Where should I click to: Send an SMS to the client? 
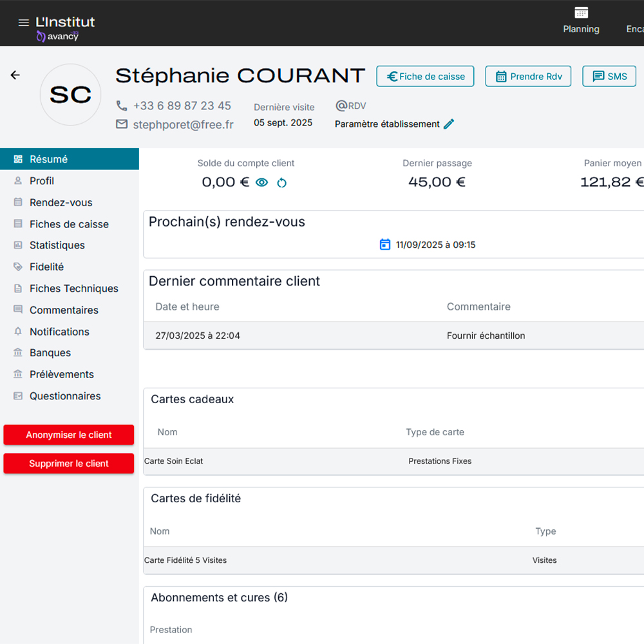click(609, 76)
